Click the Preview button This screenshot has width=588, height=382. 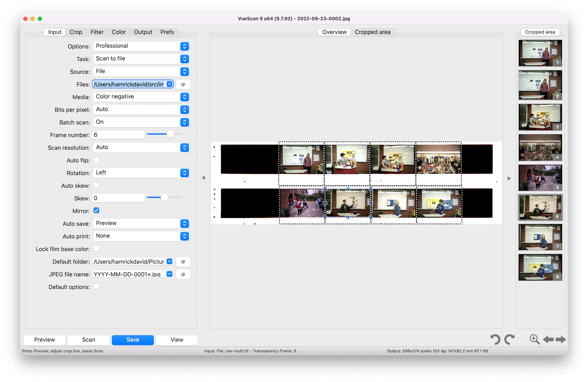coord(44,340)
